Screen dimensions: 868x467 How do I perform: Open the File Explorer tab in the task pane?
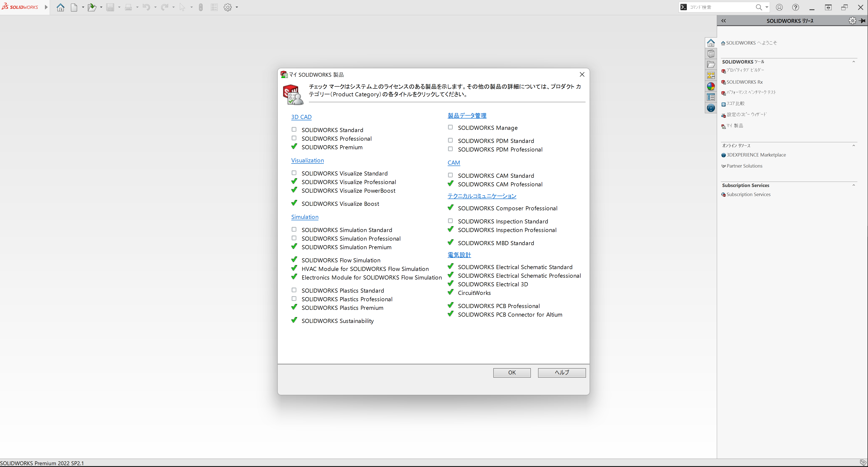(x=711, y=64)
